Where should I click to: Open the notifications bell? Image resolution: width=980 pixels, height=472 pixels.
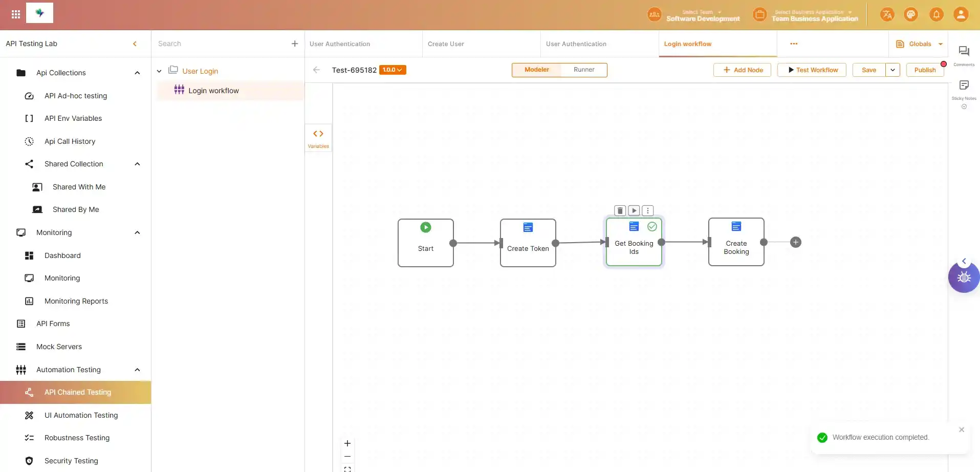click(x=936, y=15)
